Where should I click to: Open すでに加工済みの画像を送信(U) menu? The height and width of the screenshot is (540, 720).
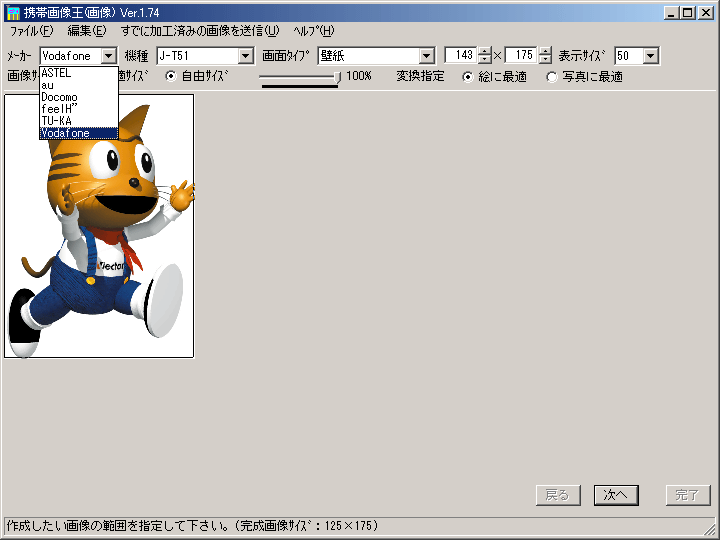200,31
